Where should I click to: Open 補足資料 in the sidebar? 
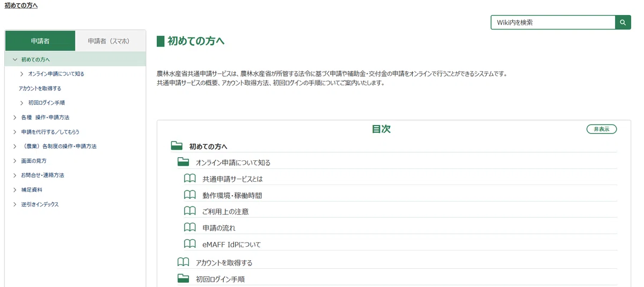coord(32,189)
